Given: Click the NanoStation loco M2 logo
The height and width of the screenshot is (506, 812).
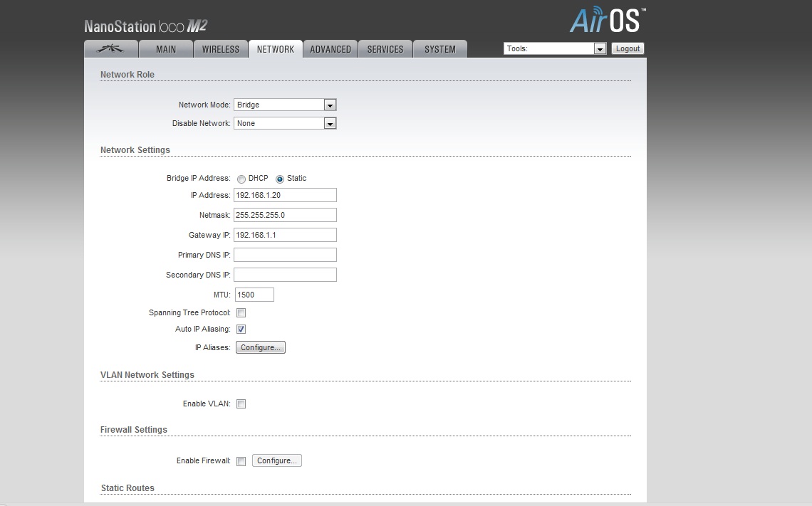Looking at the screenshot, I should [x=146, y=26].
